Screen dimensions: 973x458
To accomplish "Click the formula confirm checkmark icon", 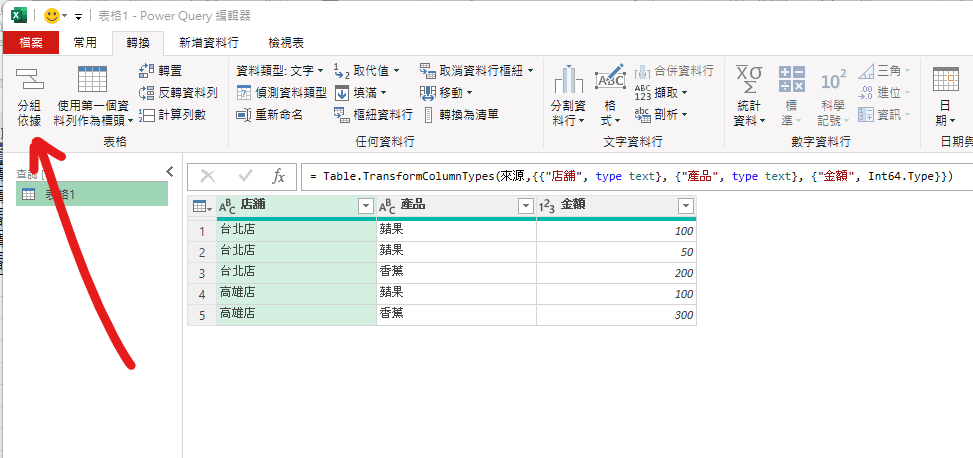I will tap(245, 177).
